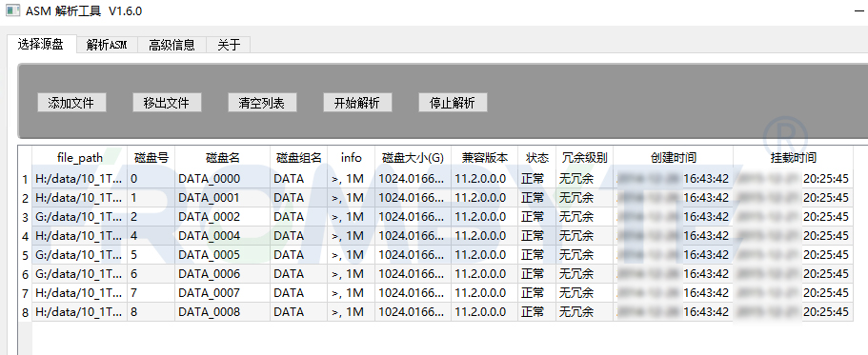Click G:/data file path in DATA_0006 row
This screenshot has height=355, width=868.
click(x=80, y=274)
